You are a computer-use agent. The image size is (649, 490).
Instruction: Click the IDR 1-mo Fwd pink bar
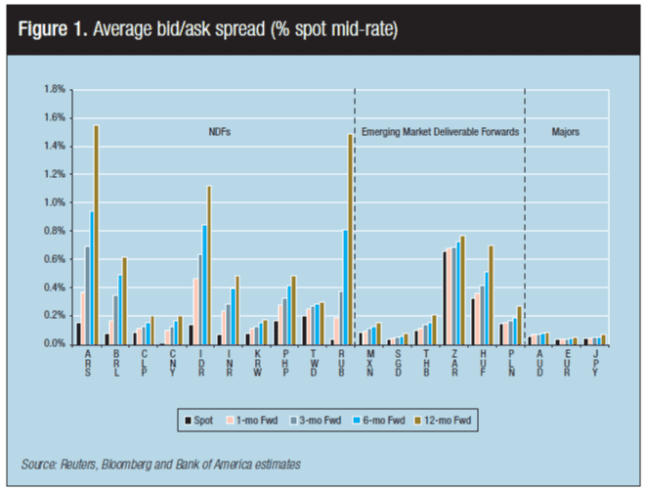pos(195,312)
